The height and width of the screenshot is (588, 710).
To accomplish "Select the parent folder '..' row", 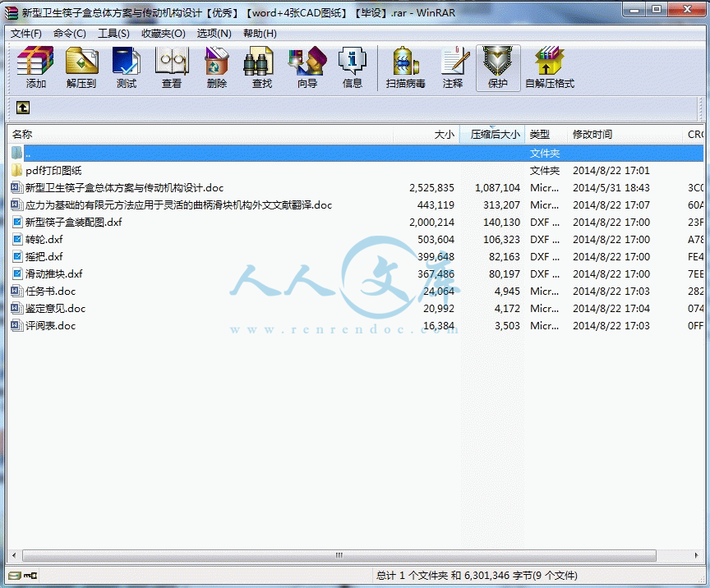I will (356, 154).
